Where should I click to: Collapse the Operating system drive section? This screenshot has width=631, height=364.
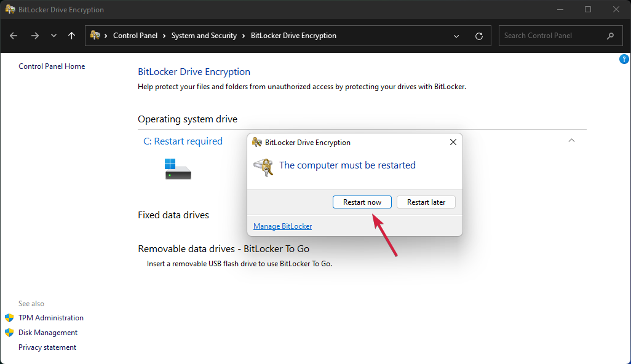(x=571, y=140)
